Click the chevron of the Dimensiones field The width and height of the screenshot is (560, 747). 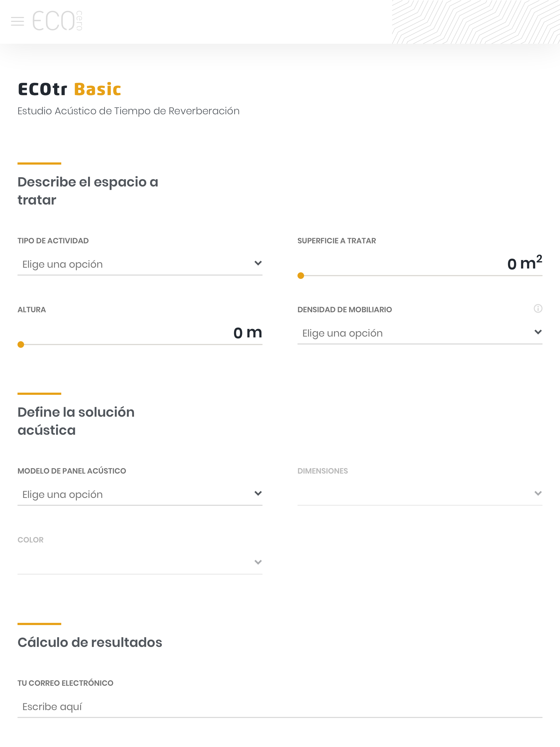tap(538, 493)
